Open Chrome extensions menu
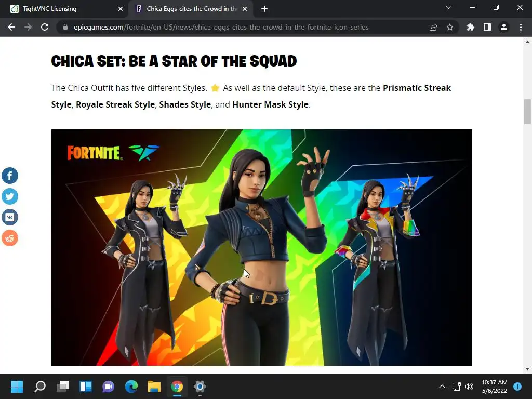532x399 pixels. 471,27
